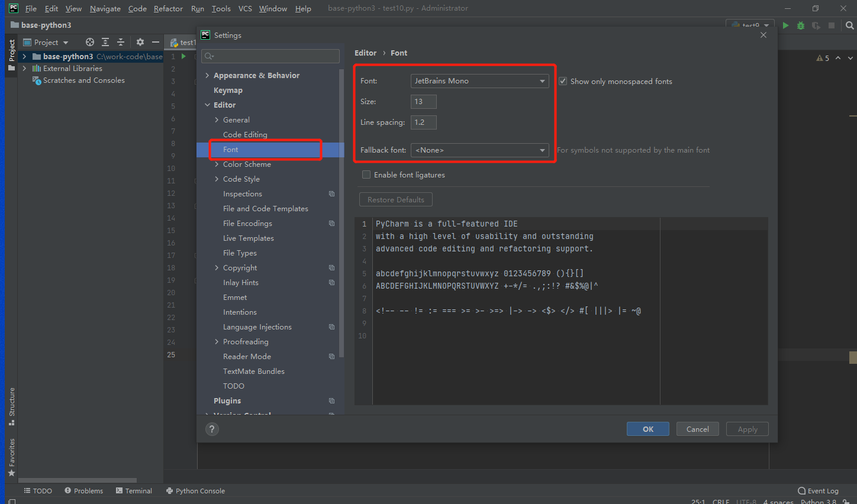The image size is (857, 504).
Task: Click the OK button
Action: point(648,429)
